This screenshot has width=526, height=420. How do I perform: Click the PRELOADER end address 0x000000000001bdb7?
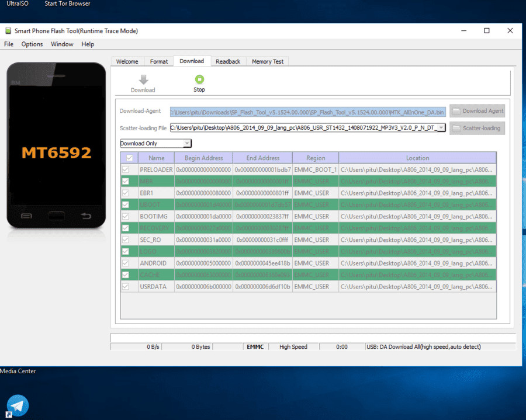coord(262,169)
